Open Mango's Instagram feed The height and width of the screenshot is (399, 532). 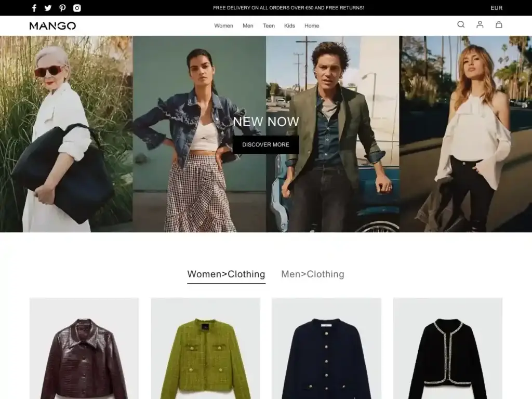pos(77,8)
